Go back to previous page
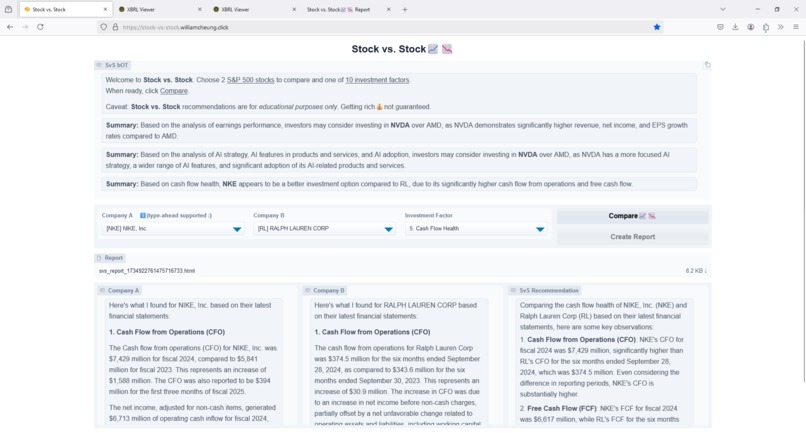806x433 pixels. 10,27
